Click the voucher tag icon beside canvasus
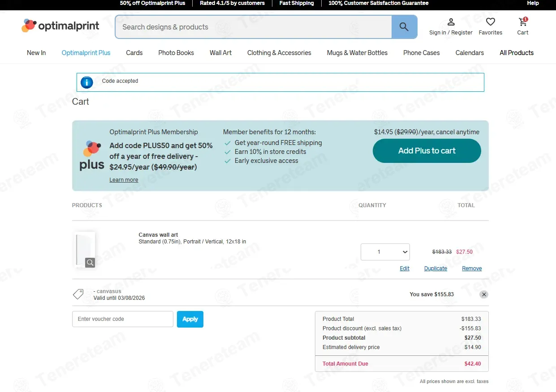 (x=78, y=294)
